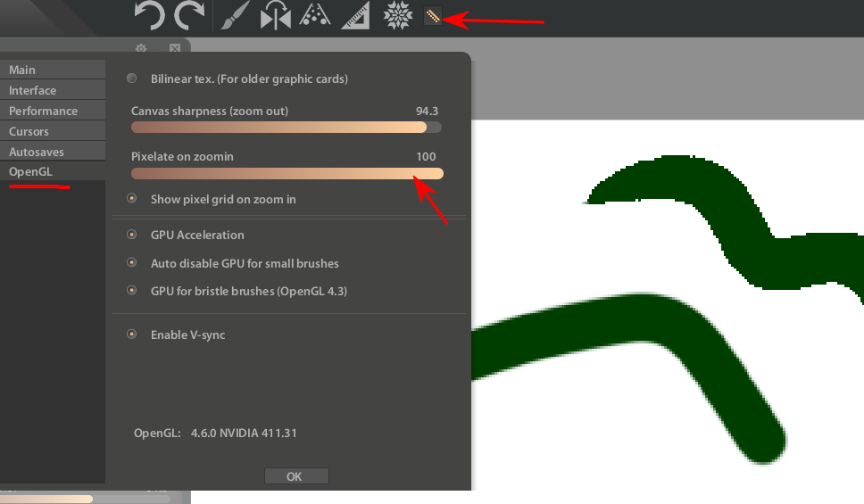Screen dimensions: 864x504
Task: Open the Autosaves settings tab
Action: click(x=37, y=152)
